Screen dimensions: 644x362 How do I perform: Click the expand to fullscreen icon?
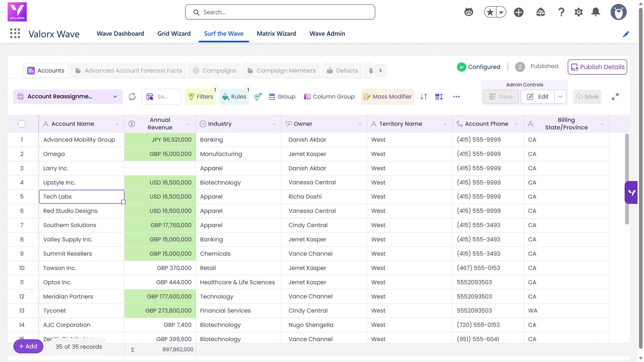(615, 97)
